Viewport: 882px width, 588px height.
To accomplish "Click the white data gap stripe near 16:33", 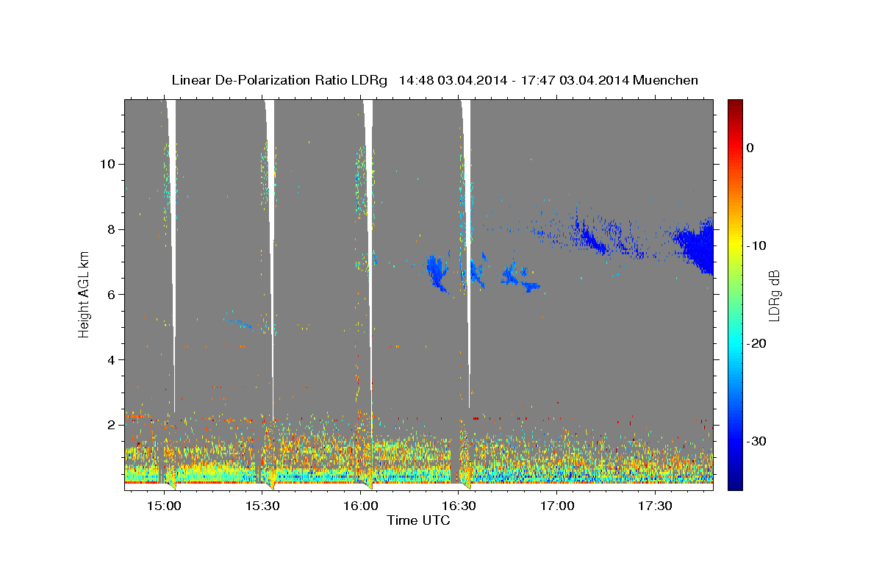I will 466,220.
